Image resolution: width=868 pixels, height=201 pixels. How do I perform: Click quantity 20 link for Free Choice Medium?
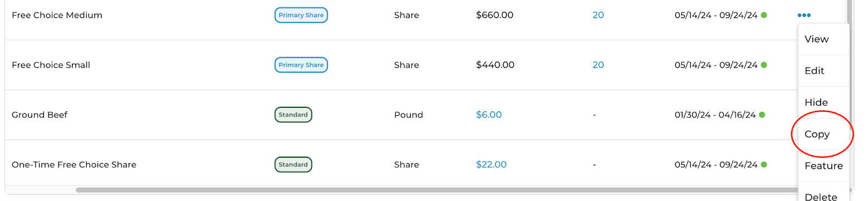(598, 15)
